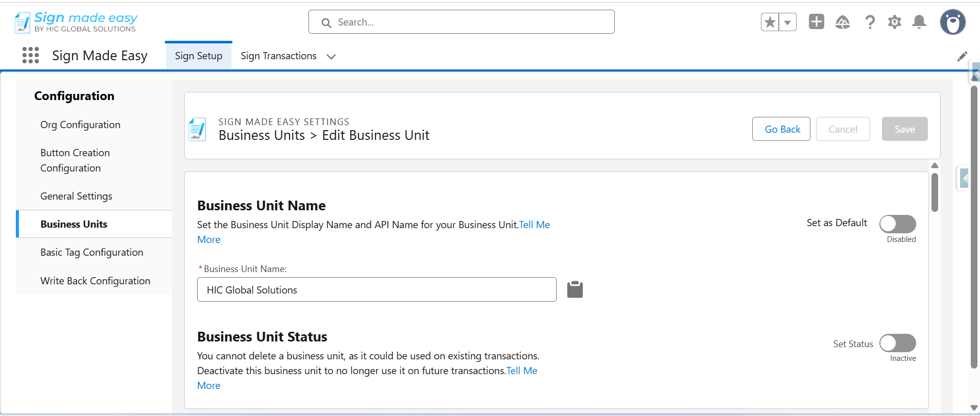This screenshot has height=416, width=980.
Task: Switch to the Sign Transactions tab
Action: [278, 56]
